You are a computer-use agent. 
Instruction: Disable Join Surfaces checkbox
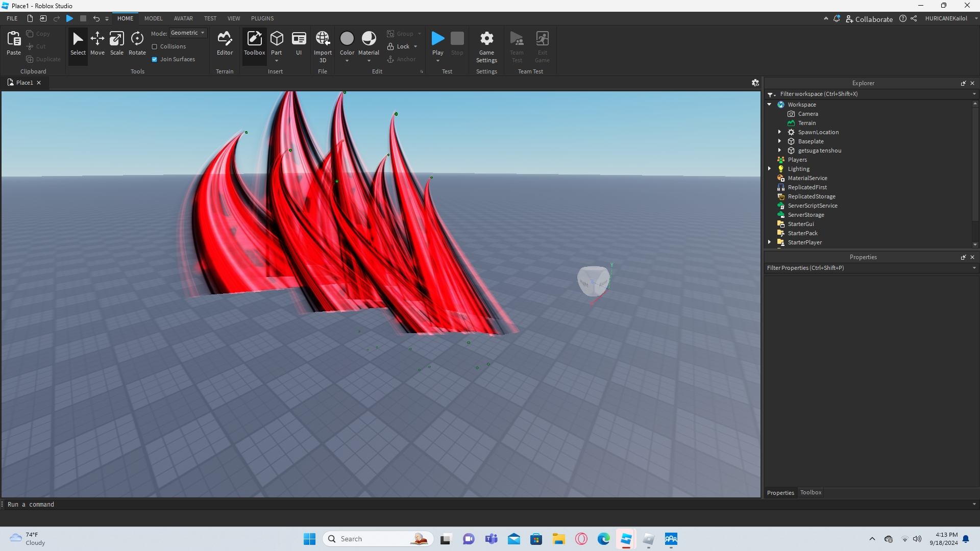click(x=155, y=59)
